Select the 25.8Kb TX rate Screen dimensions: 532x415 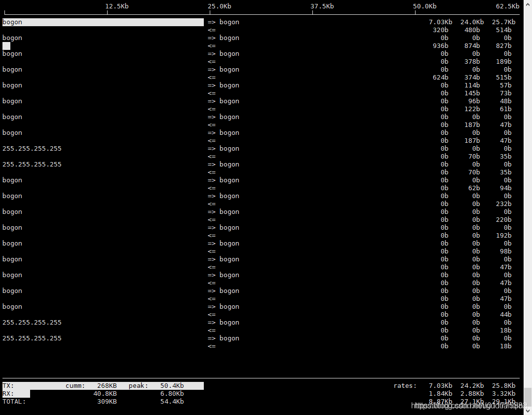(503, 386)
